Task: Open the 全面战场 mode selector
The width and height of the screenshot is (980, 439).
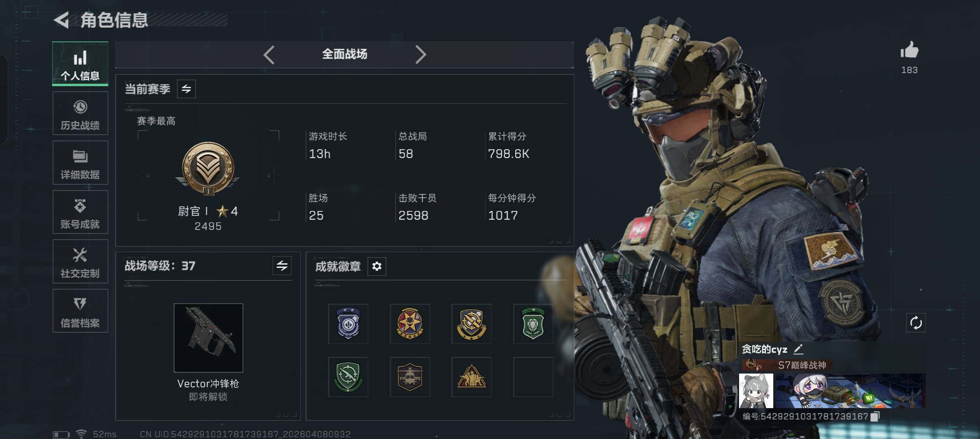Action: (x=345, y=54)
